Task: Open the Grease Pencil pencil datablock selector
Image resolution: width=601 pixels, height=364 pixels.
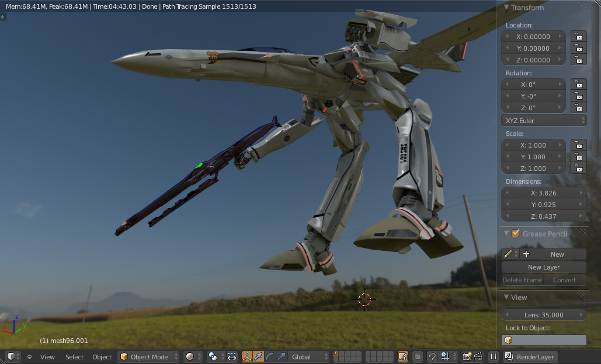Action: (510, 254)
